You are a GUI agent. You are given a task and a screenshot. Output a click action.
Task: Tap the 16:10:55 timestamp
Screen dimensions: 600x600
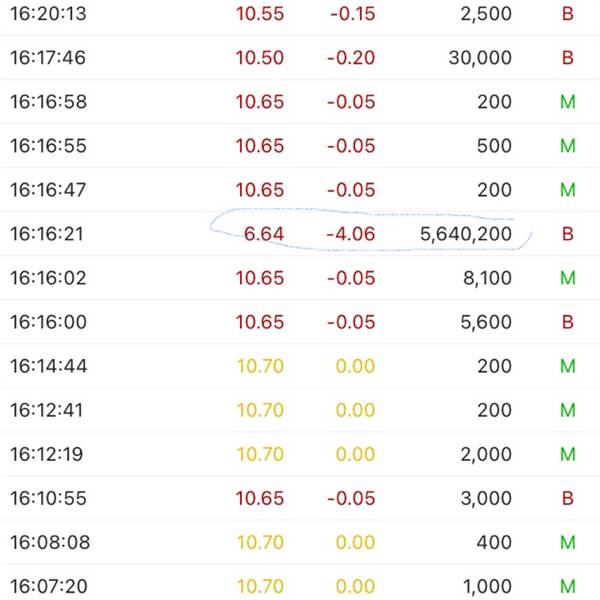coord(48,498)
